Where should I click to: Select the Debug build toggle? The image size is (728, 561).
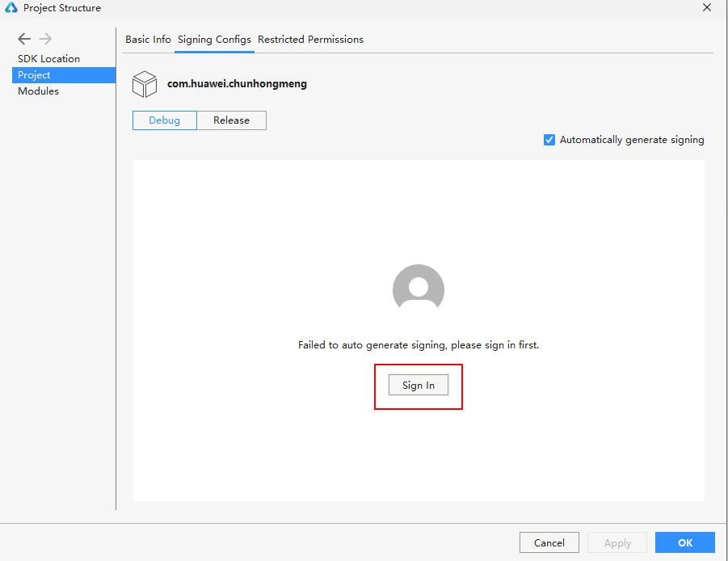165,120
